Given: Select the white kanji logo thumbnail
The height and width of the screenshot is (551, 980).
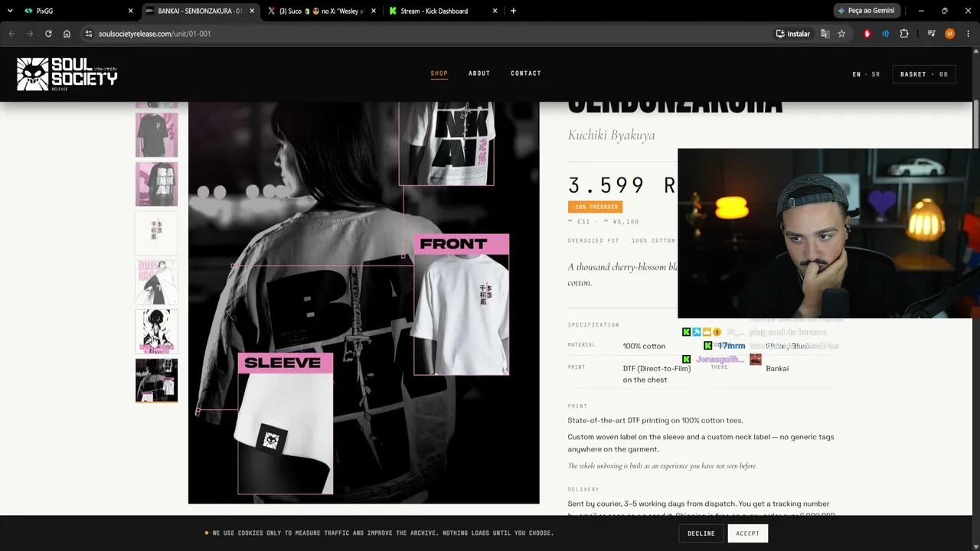Looking at the screenshot, I should [x=156, y=233].
